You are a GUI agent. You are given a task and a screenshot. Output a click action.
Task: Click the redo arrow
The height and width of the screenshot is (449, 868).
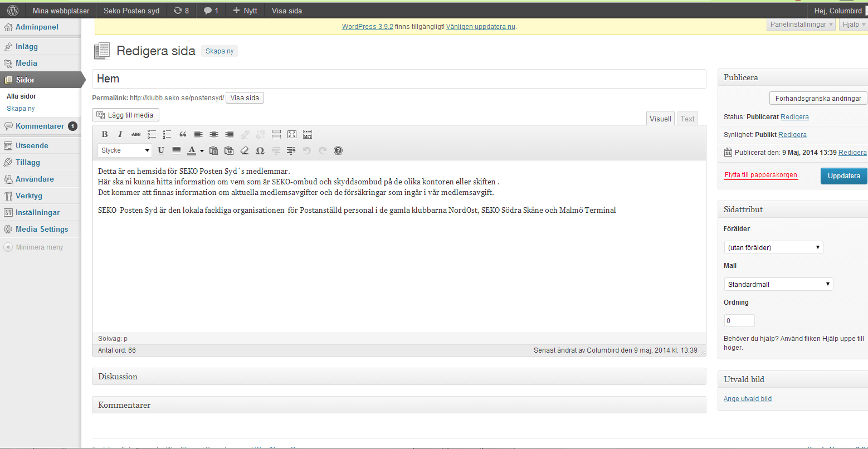322,150
